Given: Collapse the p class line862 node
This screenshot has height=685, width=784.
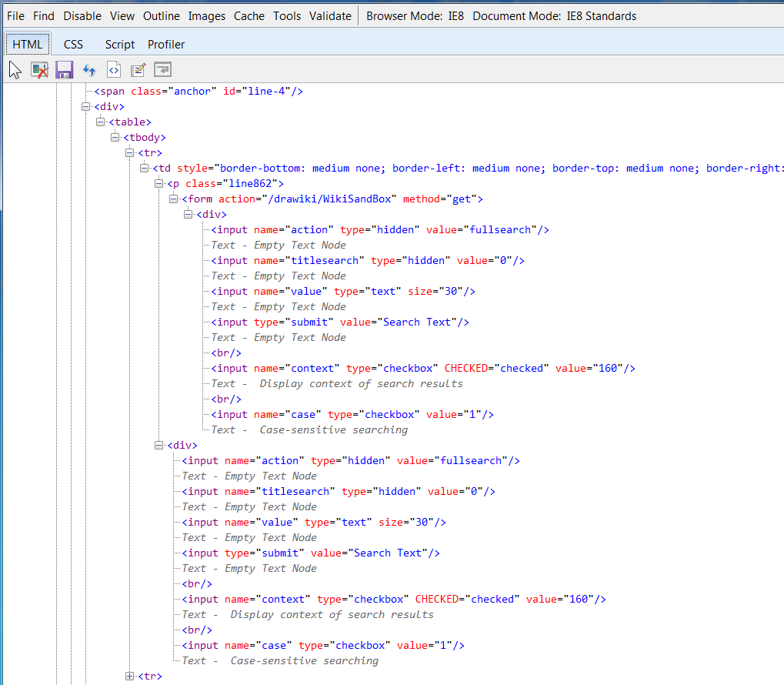Looking at the screenshot, I should click(158, 183).
